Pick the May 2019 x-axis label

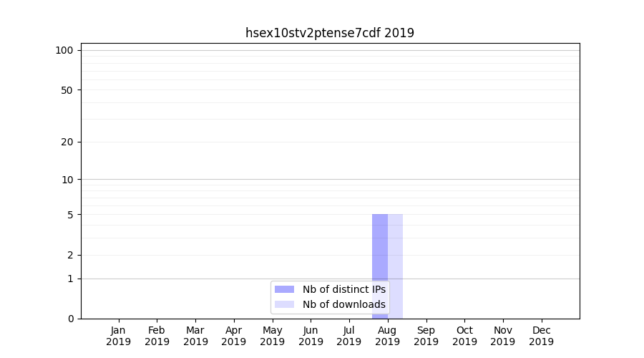click(x=273, y=336)
